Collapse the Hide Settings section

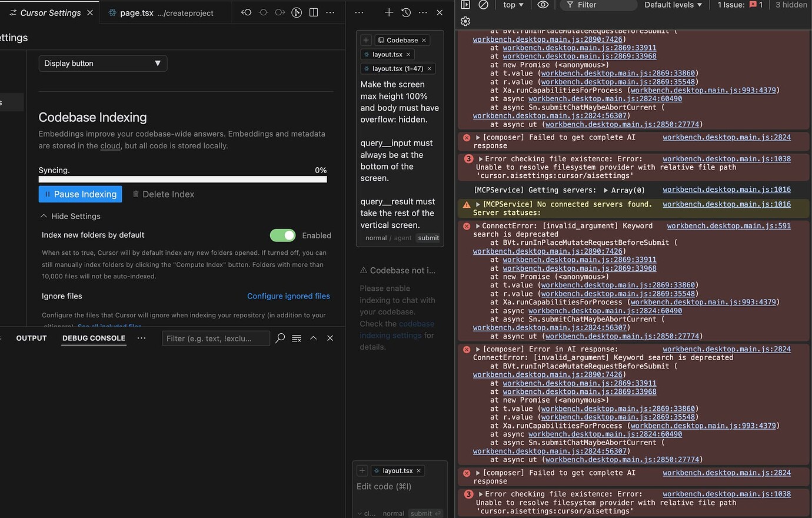pyautogui.click(x=70, y=216)
